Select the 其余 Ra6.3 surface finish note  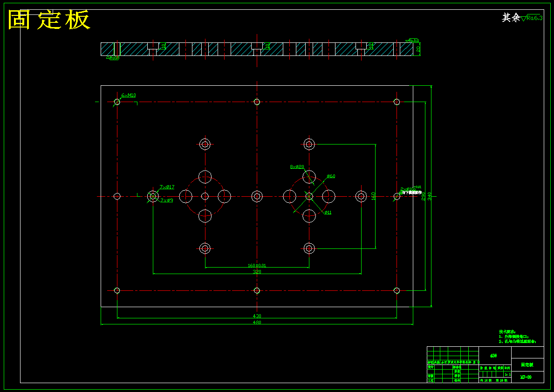click(x=522, y=18)
